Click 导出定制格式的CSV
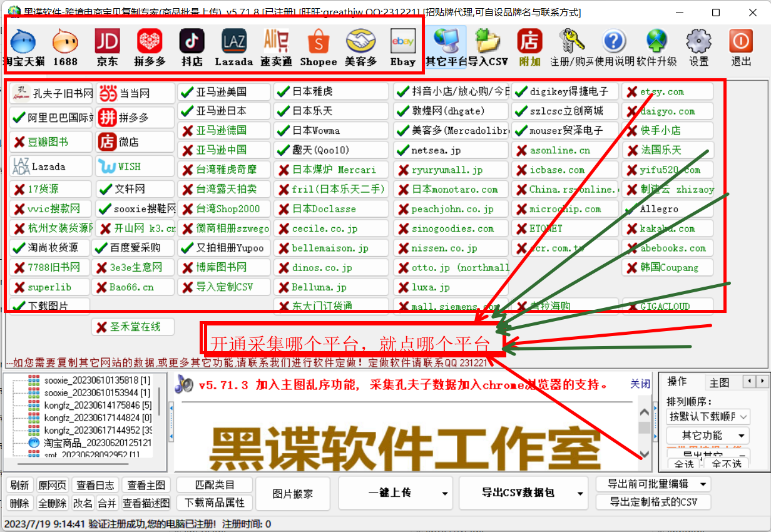Screen dimensions: 771x532 [x=652, y=502]
